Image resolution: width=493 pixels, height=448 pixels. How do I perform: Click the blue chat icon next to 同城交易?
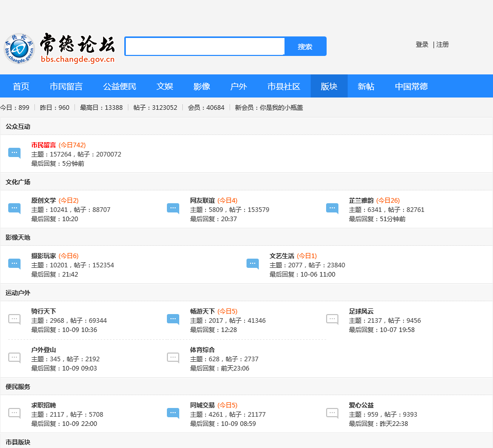pos(173,413)
